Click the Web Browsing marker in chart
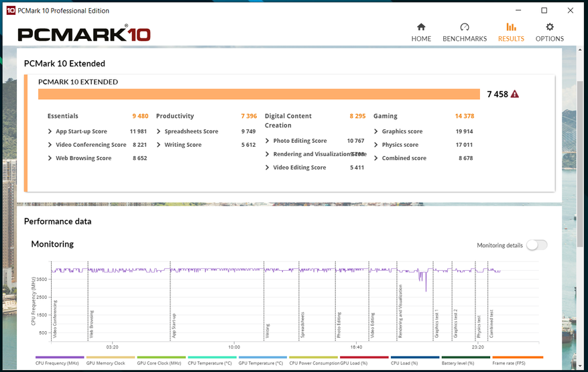 coord(91,324)
